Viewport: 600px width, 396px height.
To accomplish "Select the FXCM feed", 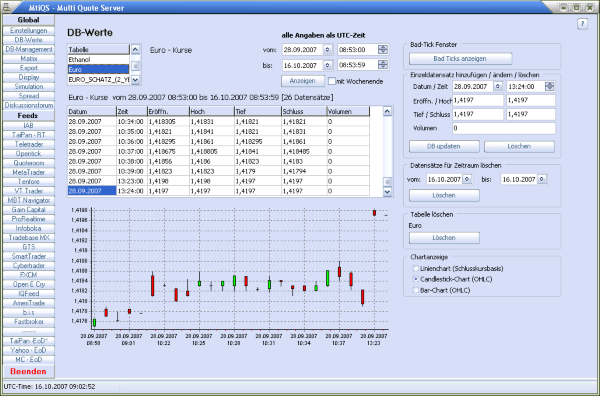I will [29, 275].
